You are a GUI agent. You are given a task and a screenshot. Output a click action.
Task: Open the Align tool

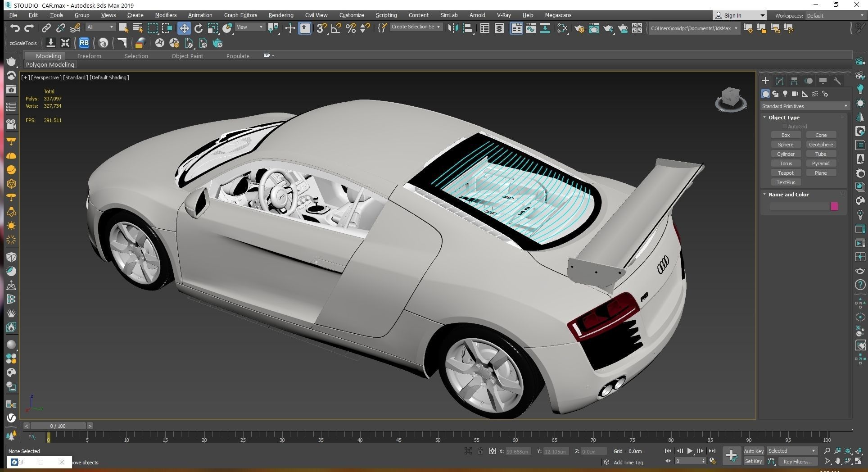point(467,28)
